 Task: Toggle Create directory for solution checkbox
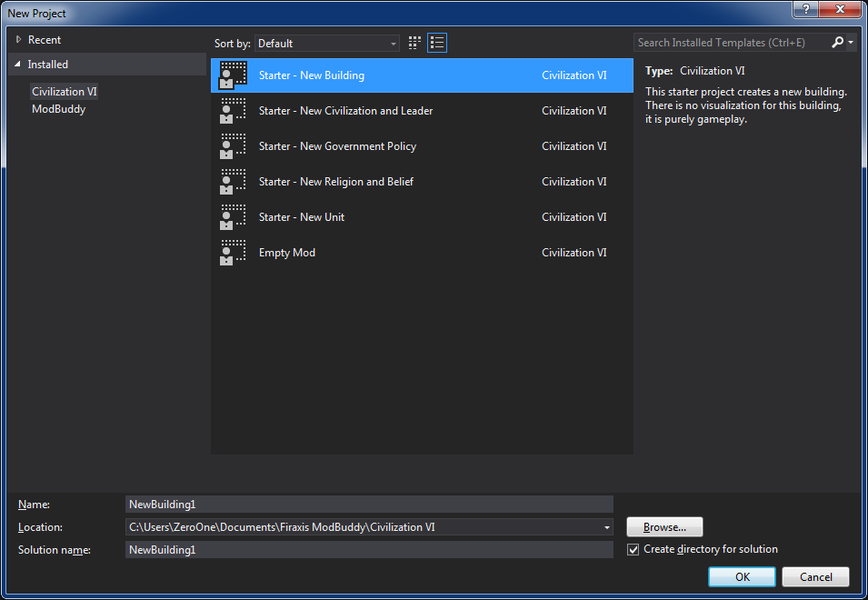tap(634, 549)
